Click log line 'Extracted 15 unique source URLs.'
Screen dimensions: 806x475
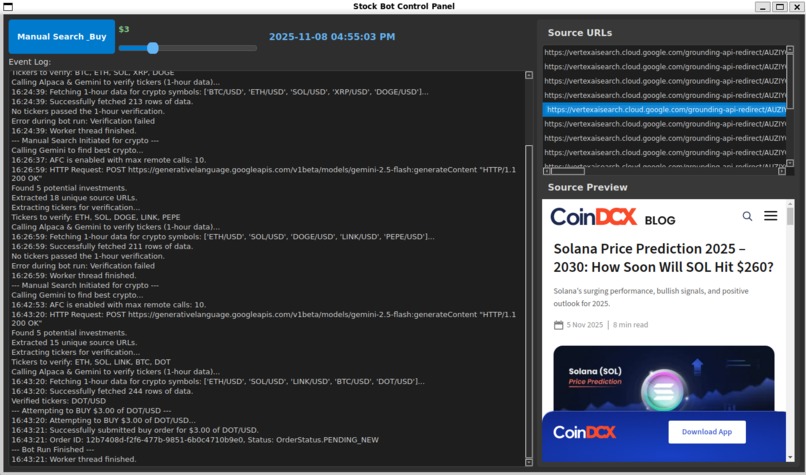[x=74, y=342]
